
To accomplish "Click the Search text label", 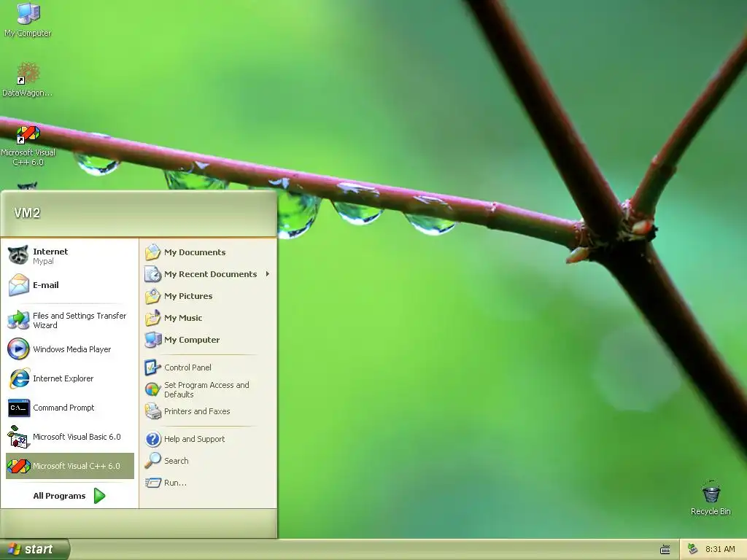I will click(x=177, y=461).
